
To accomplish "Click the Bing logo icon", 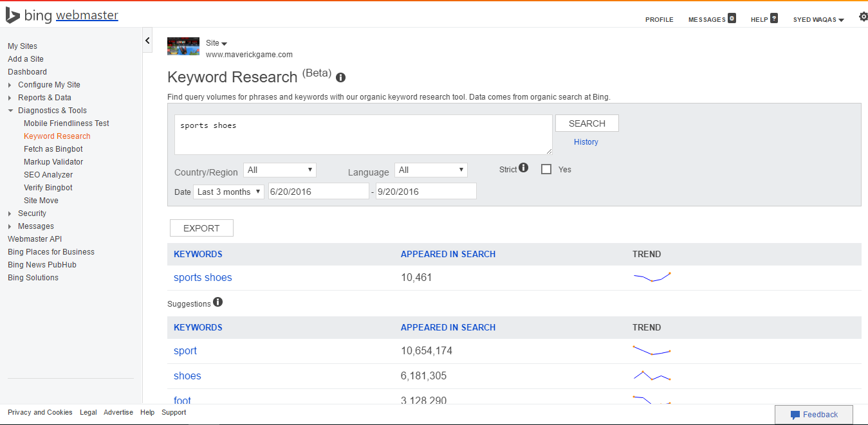I will point(13,15).
